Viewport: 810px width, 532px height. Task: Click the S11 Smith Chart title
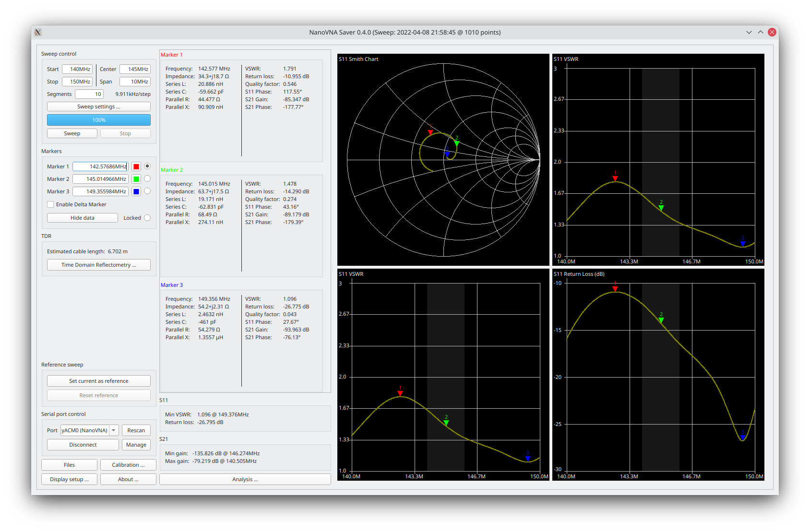click(358, 59)
